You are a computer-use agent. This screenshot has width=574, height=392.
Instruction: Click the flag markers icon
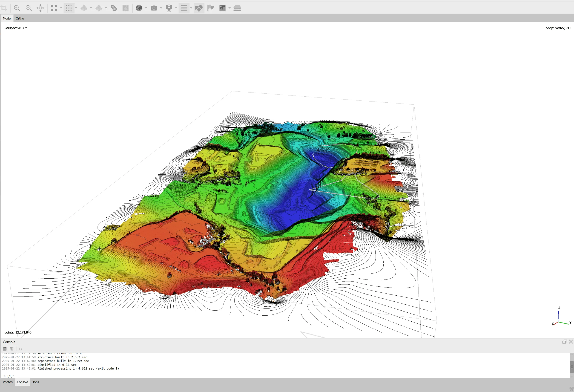(x=211, y=8)
